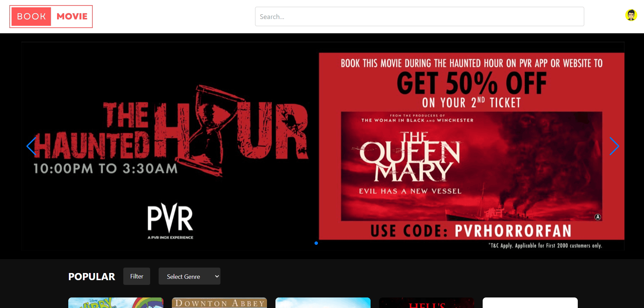This screenshot has height=308, width=644.
Task: Click the BOOK MOVIE logo
Action: [51, 17]
